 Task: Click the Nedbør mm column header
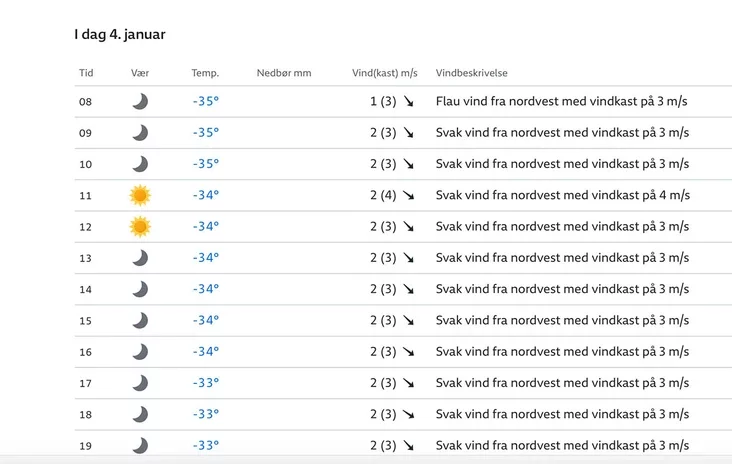pos(284,73)
